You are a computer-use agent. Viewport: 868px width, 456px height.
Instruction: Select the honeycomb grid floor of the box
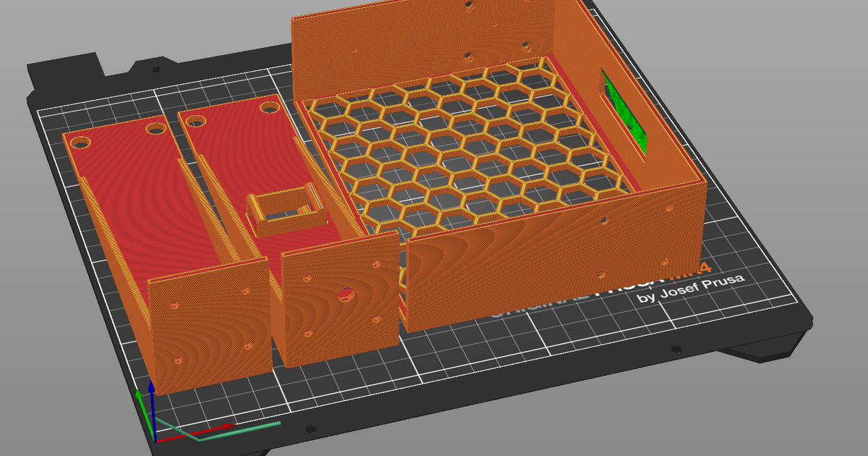(463, 145)
